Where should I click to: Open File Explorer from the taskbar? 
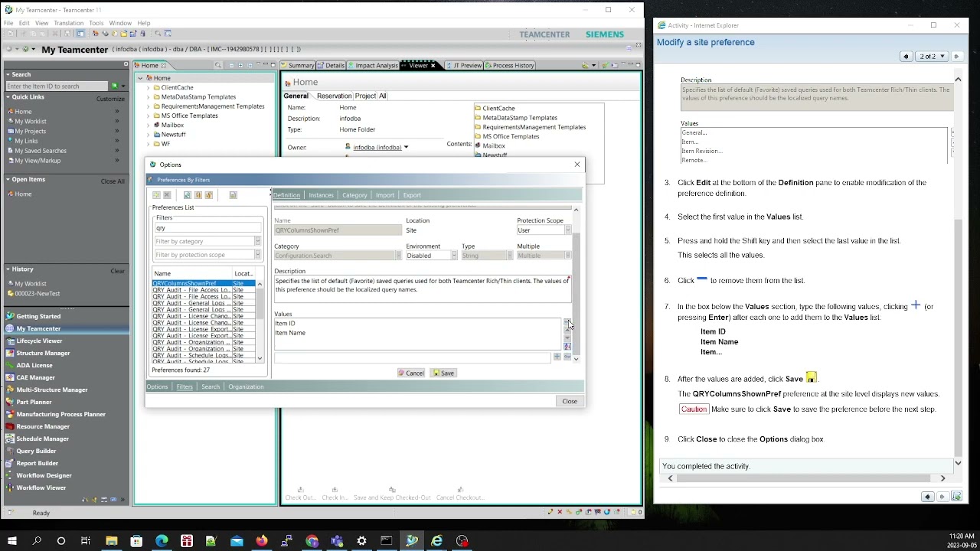(x=111, y=541)
